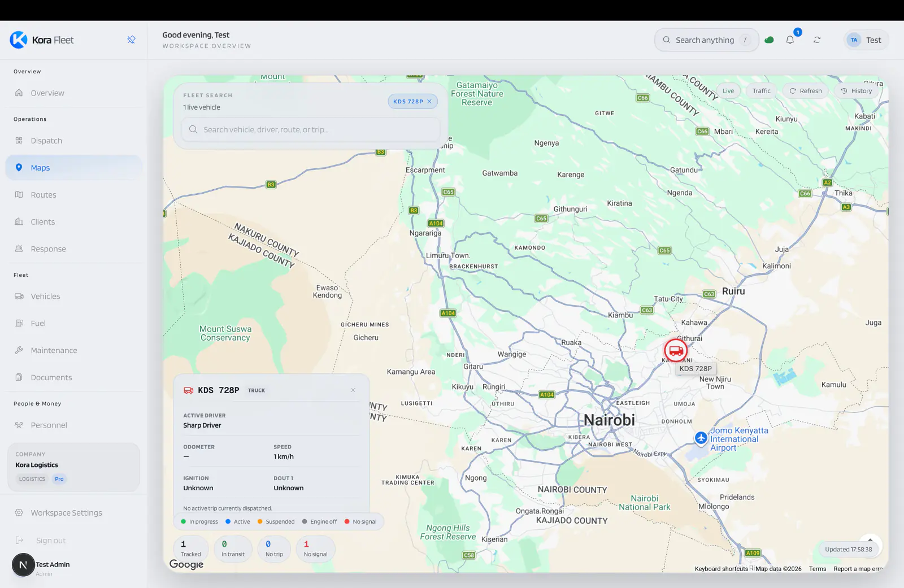Click the green cloud status icon
This screenshot has width=904, height=588.
pos(769,40)
